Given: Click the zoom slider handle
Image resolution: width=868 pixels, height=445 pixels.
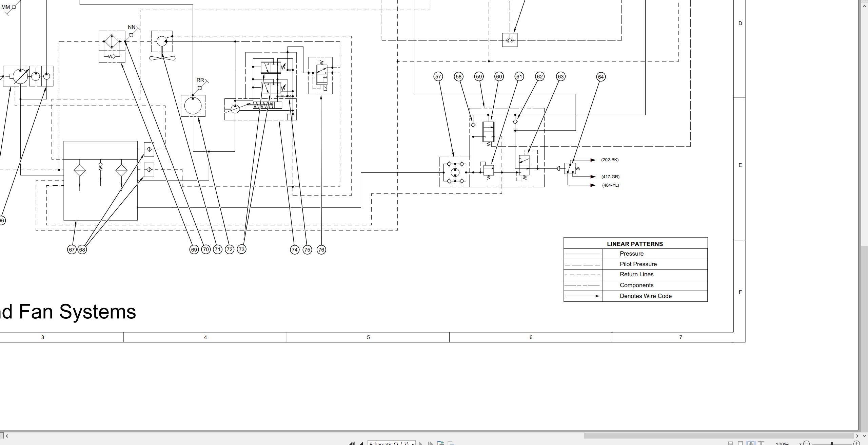Looking at the screenshot, I should tap(832, 443).
